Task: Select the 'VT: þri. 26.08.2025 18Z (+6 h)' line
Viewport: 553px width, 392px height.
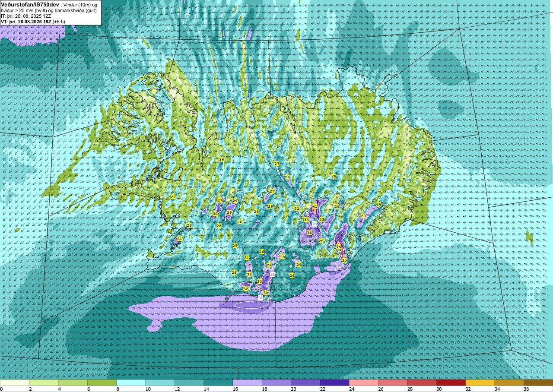Action: coord(33,22)
